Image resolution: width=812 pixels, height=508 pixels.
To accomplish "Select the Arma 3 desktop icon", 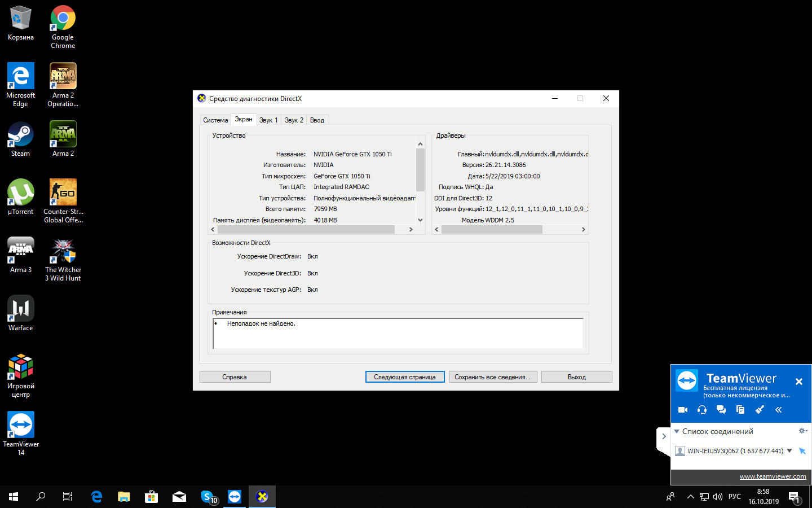I will pos(21,256).
